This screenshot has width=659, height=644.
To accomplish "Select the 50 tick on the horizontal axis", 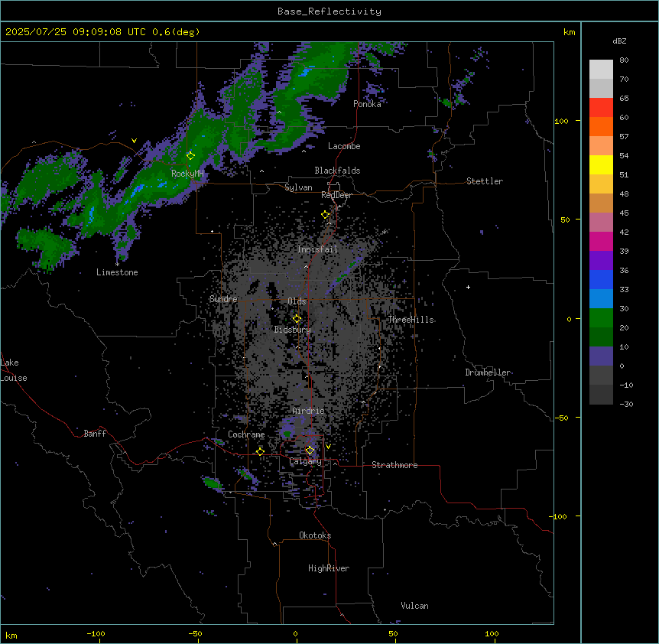I will tap(393, 633).
